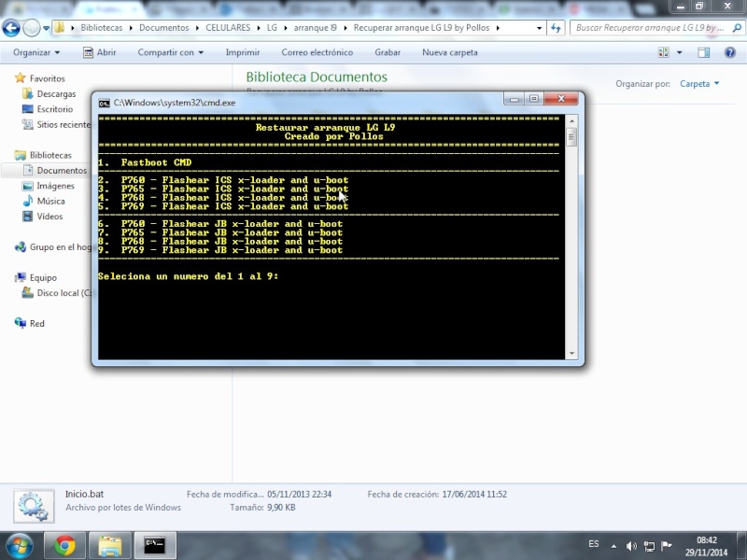Click the folder icon in address bar
This screenshot has width=747, height=560.
(x=59, y=28)
